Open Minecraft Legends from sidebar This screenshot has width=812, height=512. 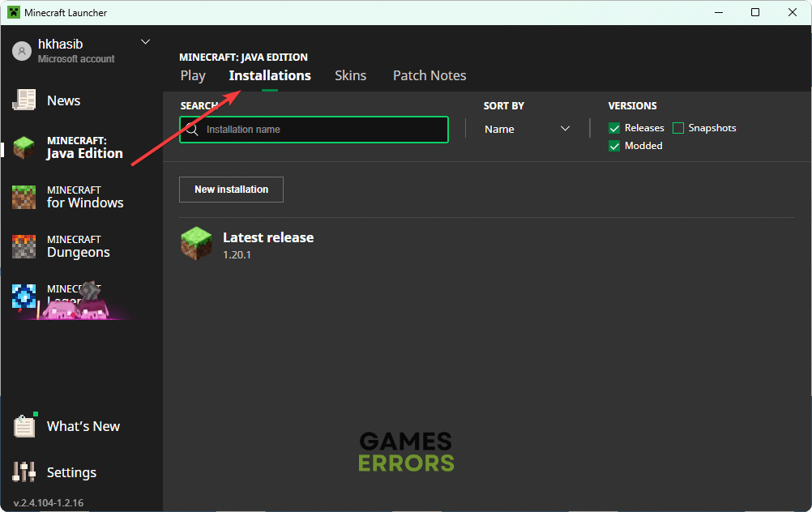point(24,295)
